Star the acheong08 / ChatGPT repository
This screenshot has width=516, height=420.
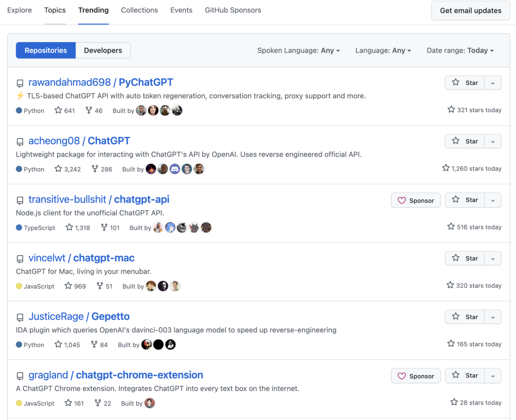coord(465,141)
